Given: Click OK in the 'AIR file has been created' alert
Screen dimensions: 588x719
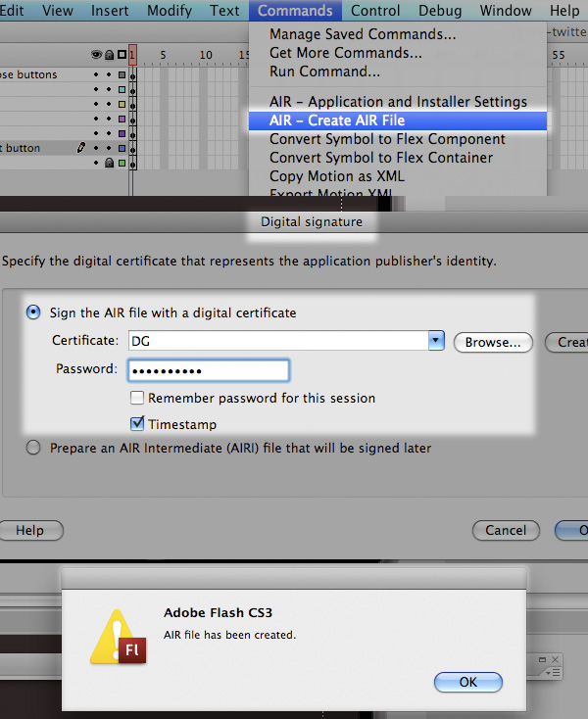Looking at the screenshot, I should 468,682.
